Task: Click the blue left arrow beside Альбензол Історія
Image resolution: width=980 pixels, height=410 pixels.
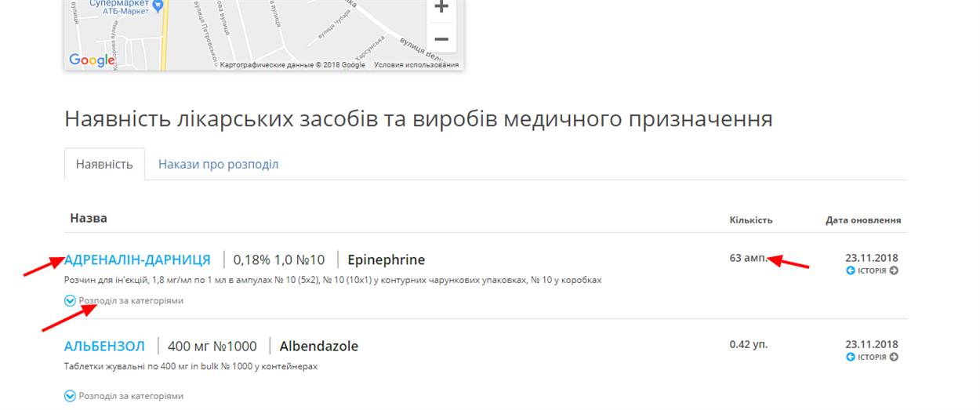Action: 851,357
